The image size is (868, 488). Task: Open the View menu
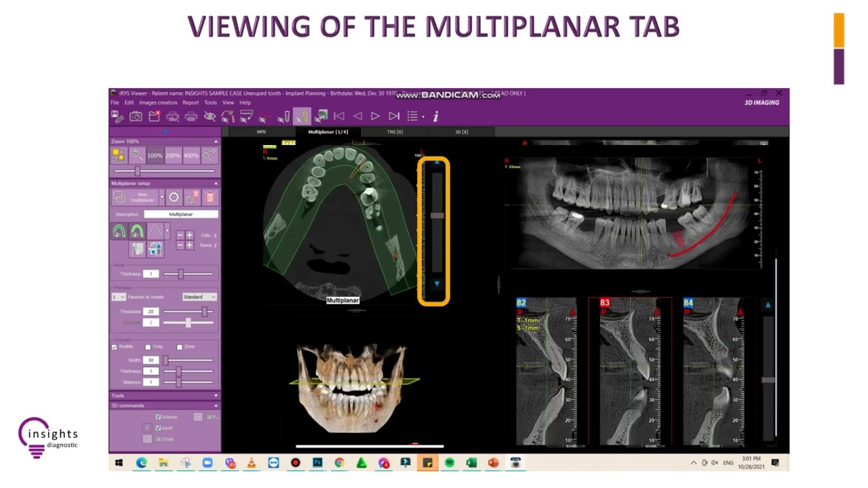[x=229, y=102]
